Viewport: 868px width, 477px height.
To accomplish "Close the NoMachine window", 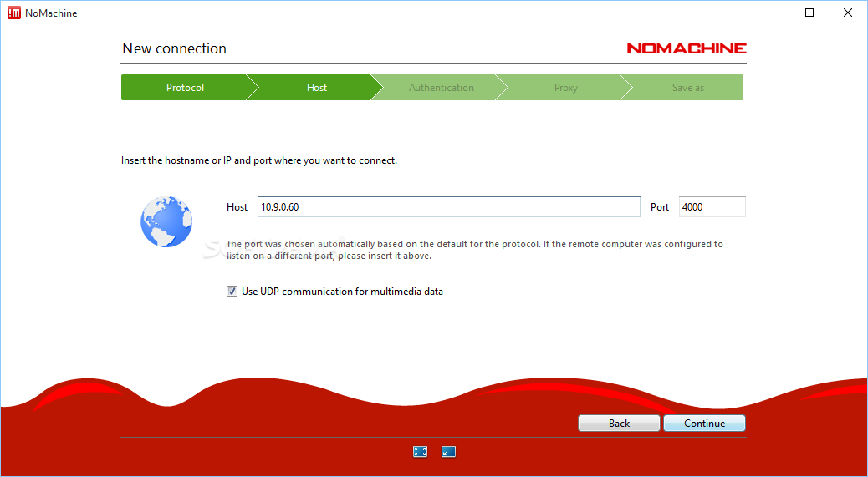I will point(848,13).
